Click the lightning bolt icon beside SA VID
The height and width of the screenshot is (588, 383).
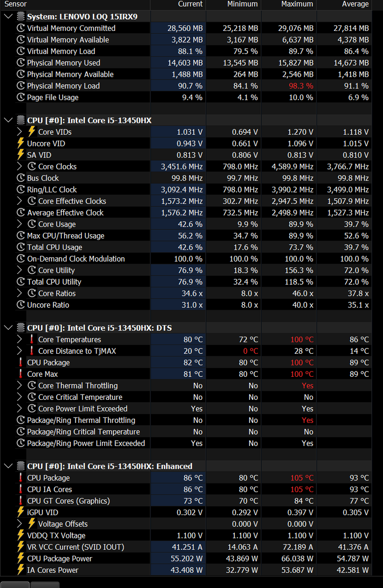point(21,155)
